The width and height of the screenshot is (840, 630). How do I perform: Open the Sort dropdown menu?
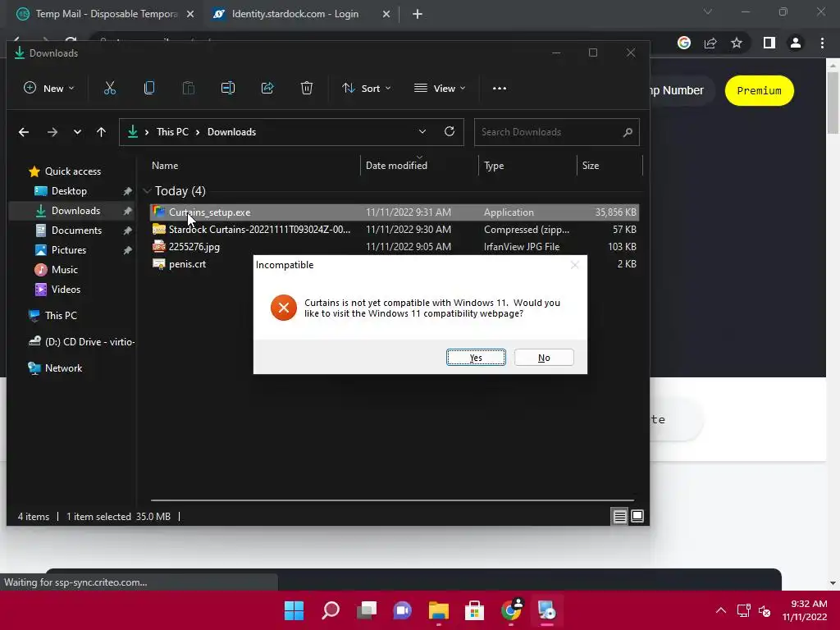coord(367,89)
